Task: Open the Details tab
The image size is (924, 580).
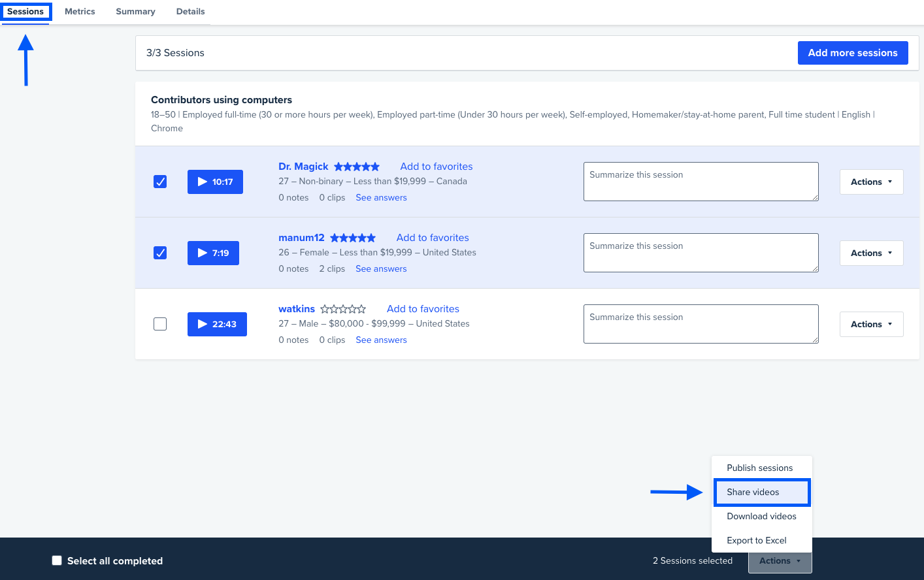Action: tap(190, 12)
